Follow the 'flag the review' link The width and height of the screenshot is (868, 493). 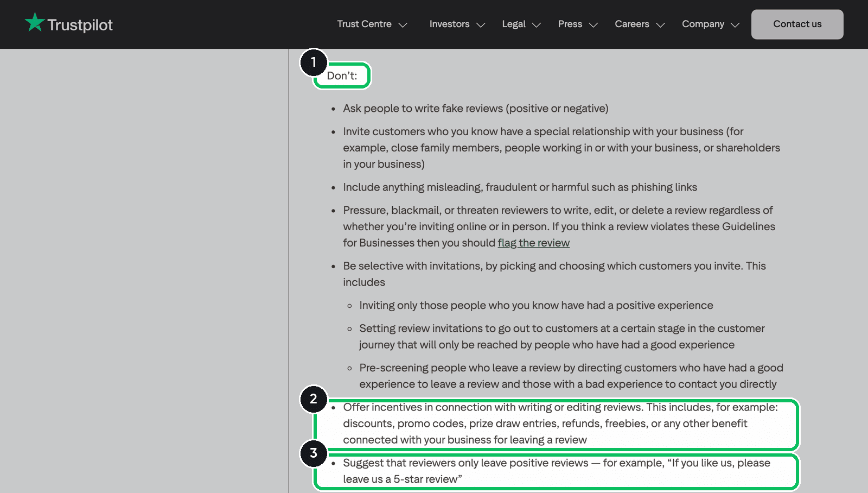tap(534, 243)
